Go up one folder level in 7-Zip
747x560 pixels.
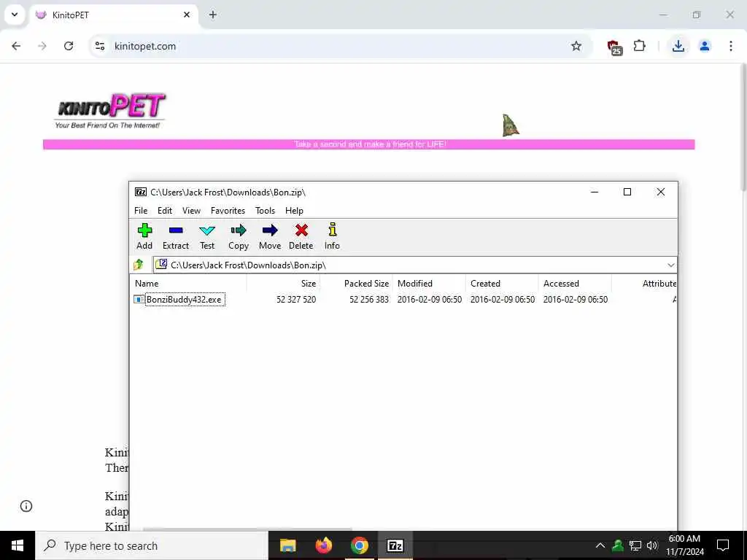(x=139, y=264)
